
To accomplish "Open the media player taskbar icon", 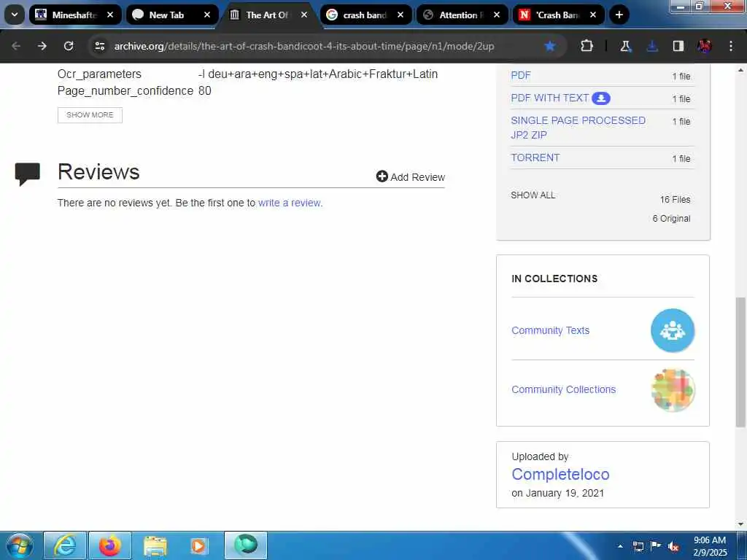I will click(x=199, y=545).
